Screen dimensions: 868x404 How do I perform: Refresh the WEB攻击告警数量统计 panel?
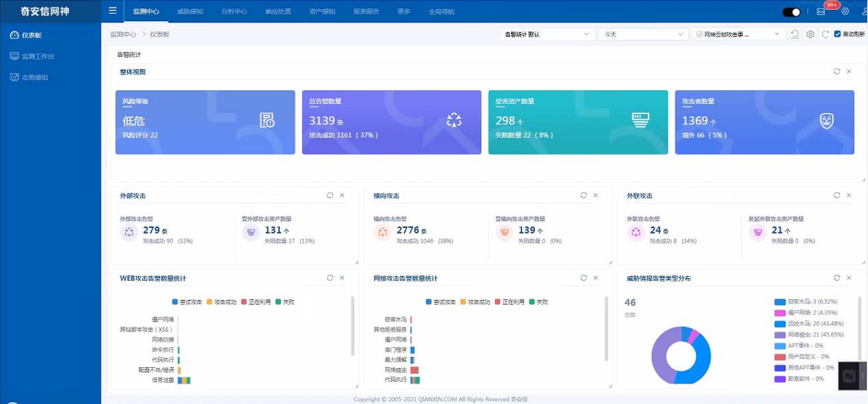point(330,278)
